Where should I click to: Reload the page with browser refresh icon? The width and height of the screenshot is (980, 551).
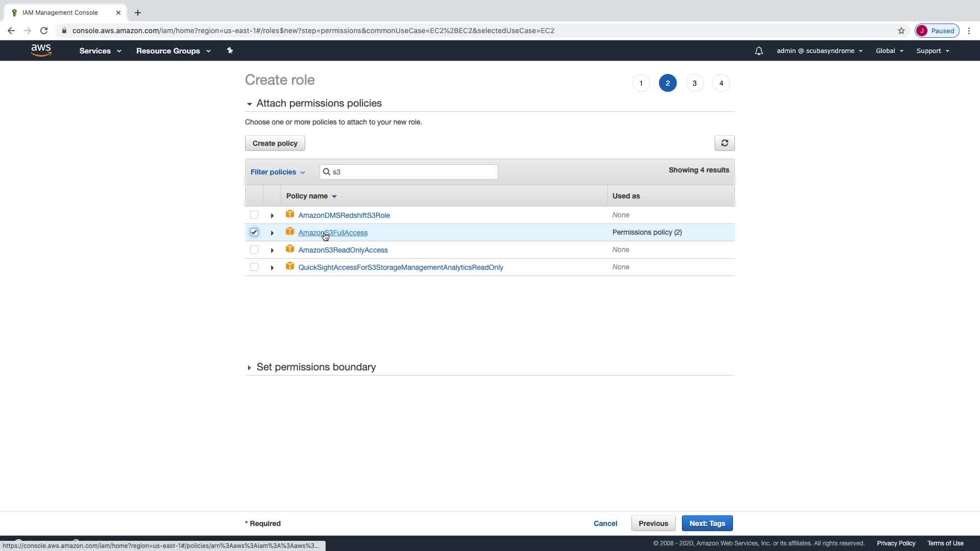pyautogui.click(x=44, y=31)
